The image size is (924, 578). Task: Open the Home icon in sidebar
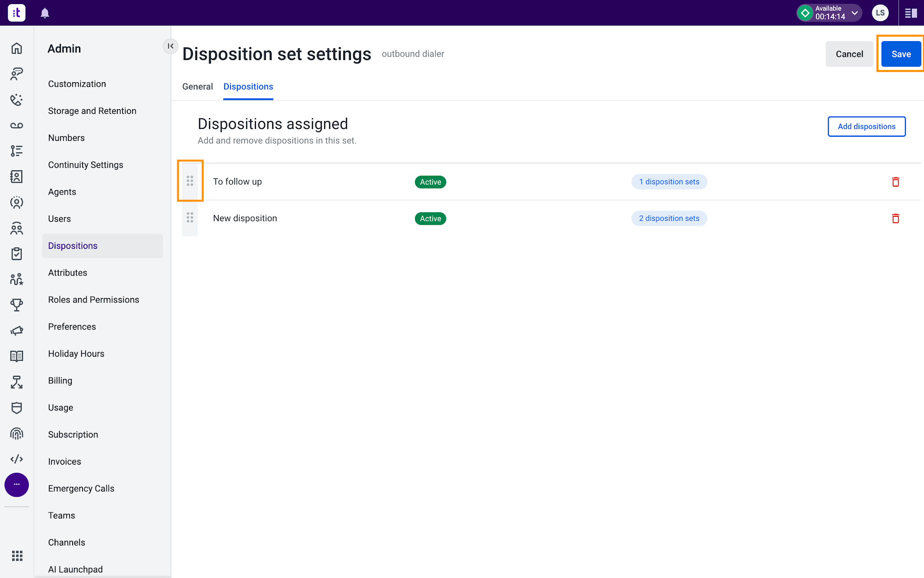pyautogui.click(x=17, y=48)
